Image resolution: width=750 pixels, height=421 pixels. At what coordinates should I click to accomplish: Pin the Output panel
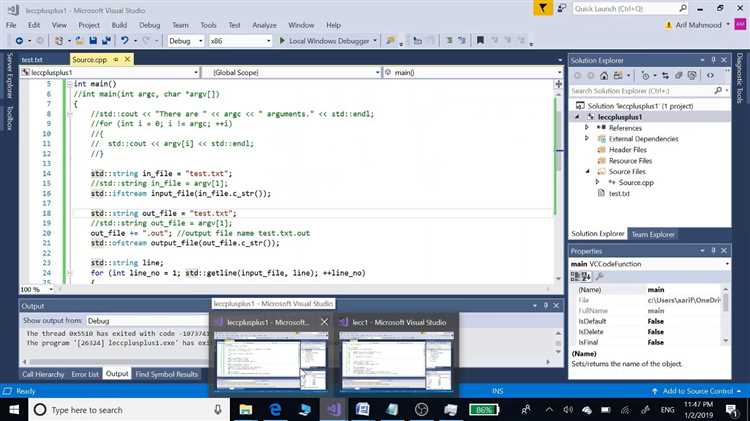545,306
